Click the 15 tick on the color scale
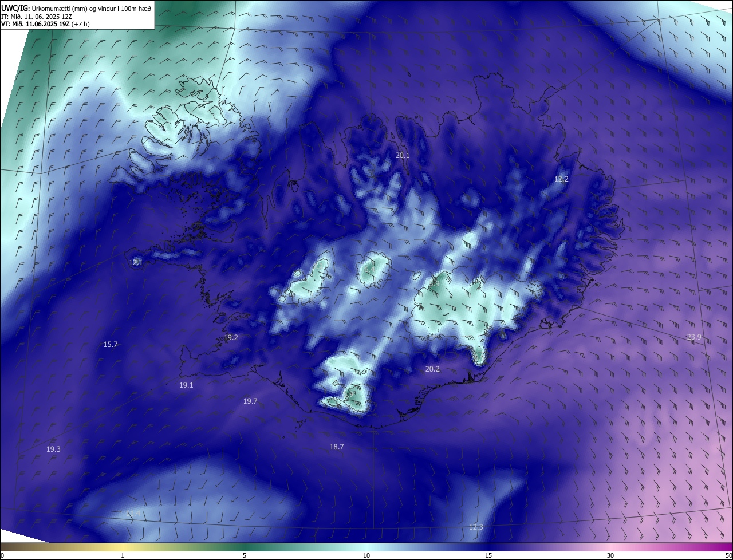The image size is (733, 560). pos(488,555)
